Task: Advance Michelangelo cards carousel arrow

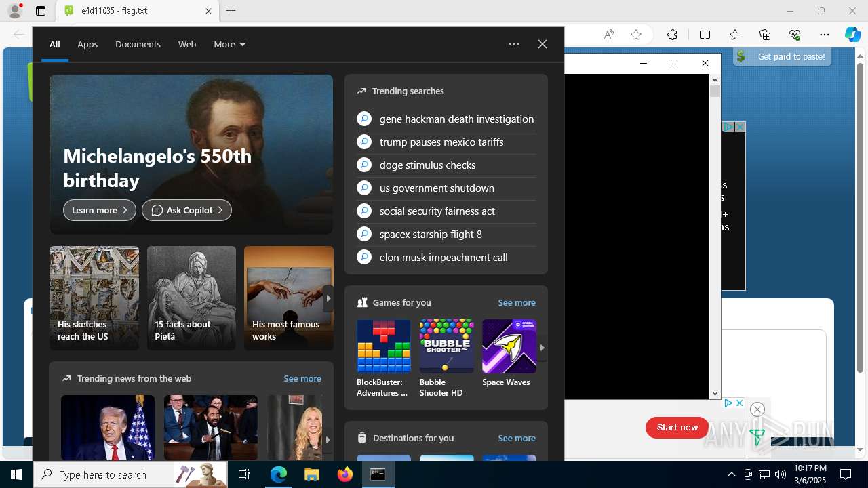Action: [x=328, y=298]
